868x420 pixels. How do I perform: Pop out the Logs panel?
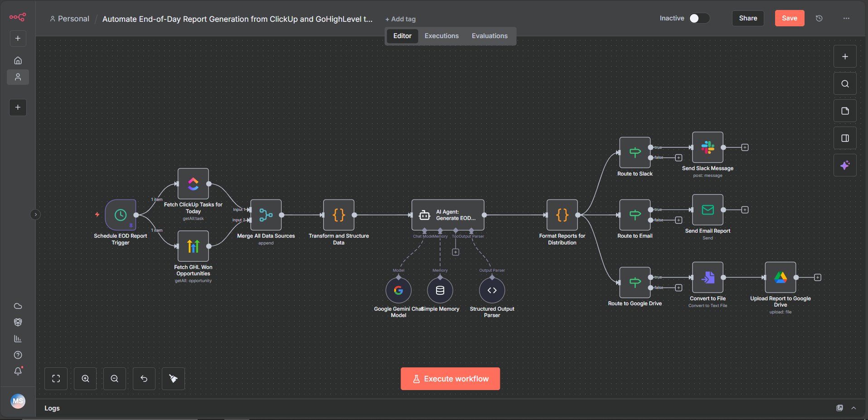839,408
